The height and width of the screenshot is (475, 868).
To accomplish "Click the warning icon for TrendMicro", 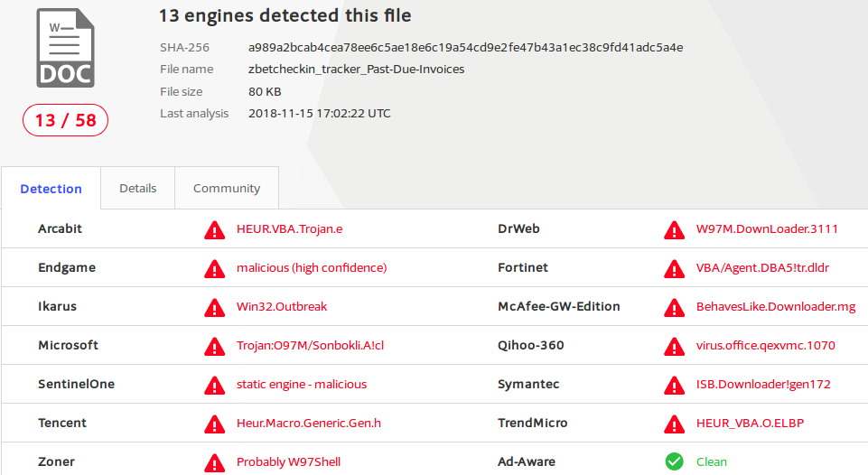I will [674, 424].
